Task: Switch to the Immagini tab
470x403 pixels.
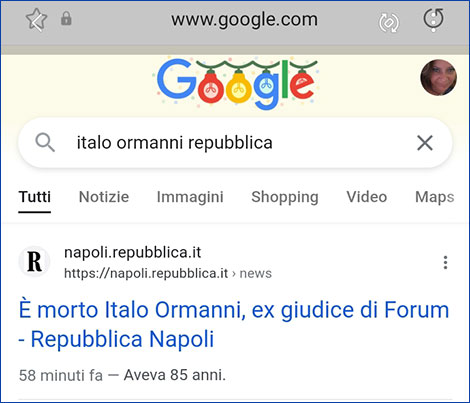Action: pyautogui.click(x=190, y=197)
